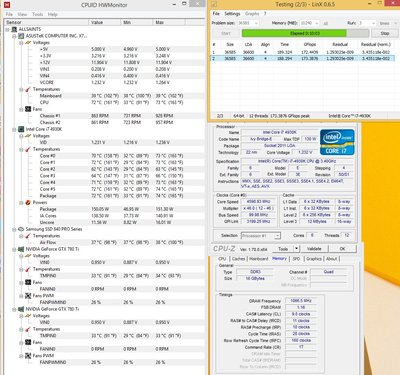The height and width of the screenshot is (375, 400).
Task: Collapse the Intel Core i7 Temperatures node
Action: (21, 149)
